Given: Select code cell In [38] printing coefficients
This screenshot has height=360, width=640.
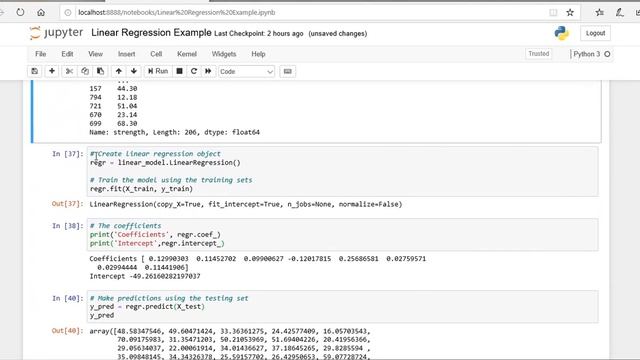Looking at the screenshot, I should pos(342,235).
